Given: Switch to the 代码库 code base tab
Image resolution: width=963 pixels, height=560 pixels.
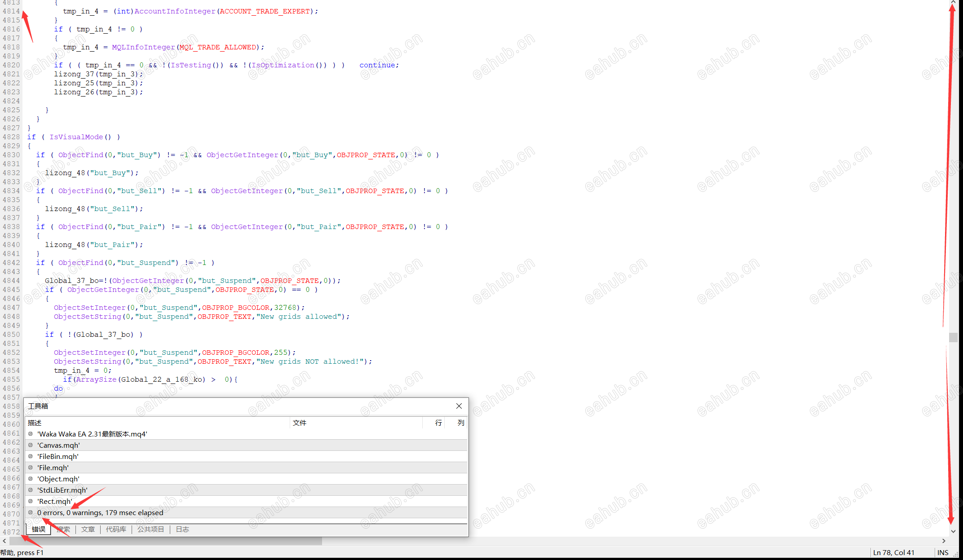Looking at the screenshot, I should 116,529.
